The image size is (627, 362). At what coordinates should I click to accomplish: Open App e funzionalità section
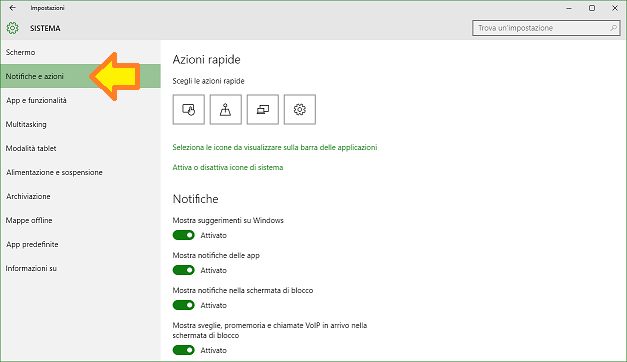coord(81,100)
